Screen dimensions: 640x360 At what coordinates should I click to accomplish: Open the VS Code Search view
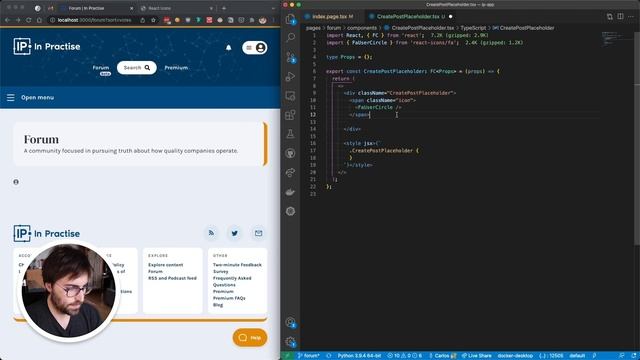[290, 38]
